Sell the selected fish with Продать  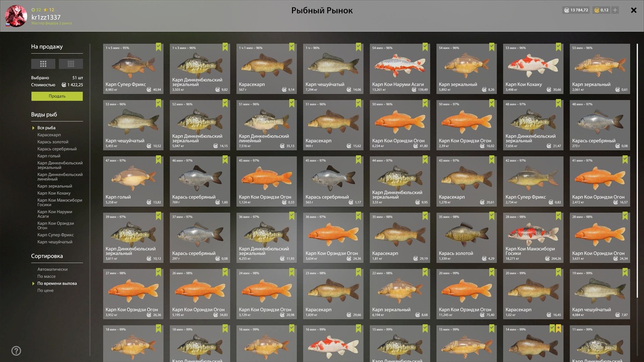[x=57, y=96]
